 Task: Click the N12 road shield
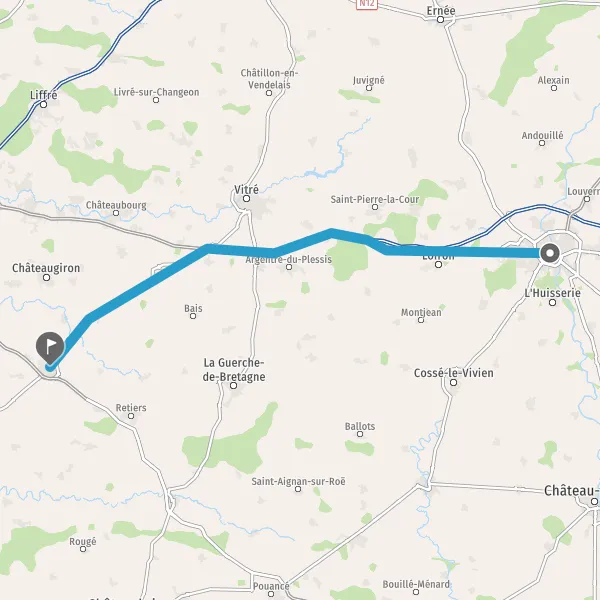(x=367, y=4)
